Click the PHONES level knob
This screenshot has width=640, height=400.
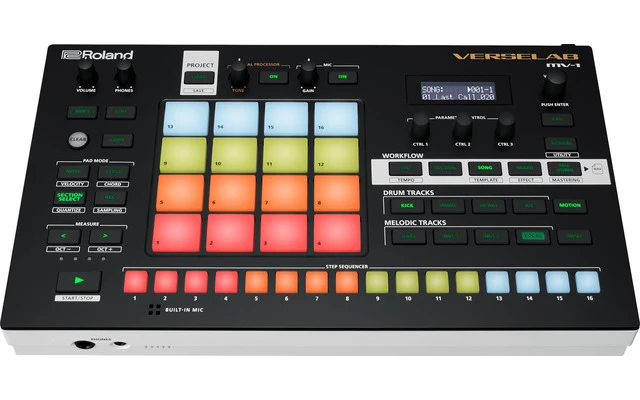[x=124, y=72]
